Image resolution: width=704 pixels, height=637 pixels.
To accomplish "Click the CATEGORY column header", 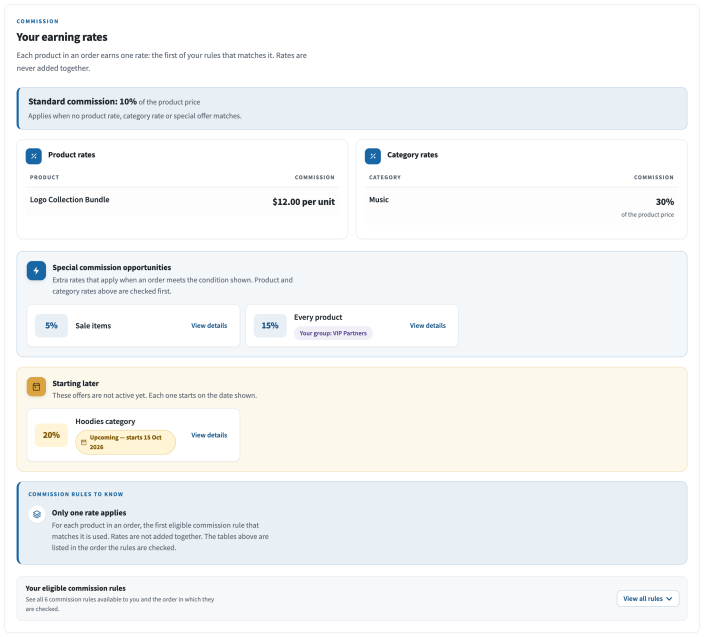I will 385,177.
